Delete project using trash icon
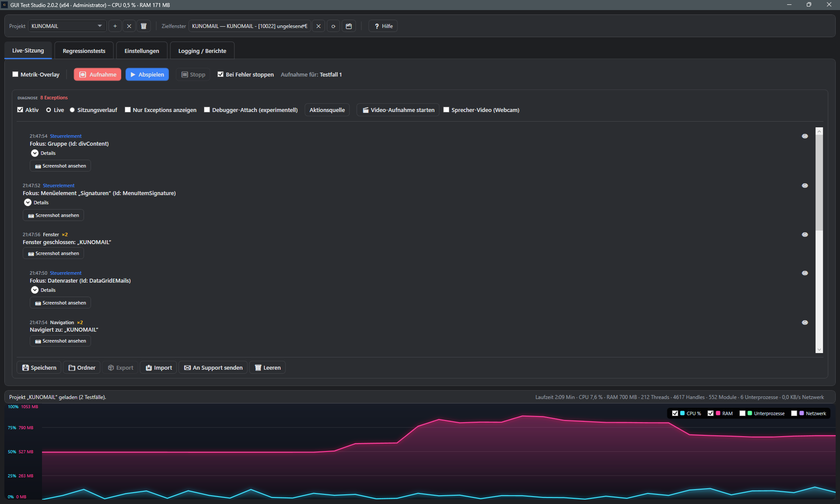This screenshot has height=504, width=840. pos(143,26)
